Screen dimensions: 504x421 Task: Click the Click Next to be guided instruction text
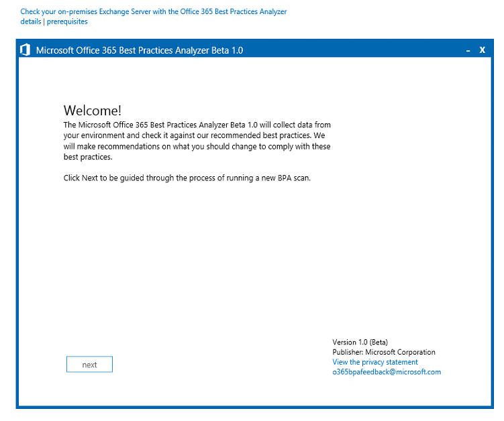(187, 178)
